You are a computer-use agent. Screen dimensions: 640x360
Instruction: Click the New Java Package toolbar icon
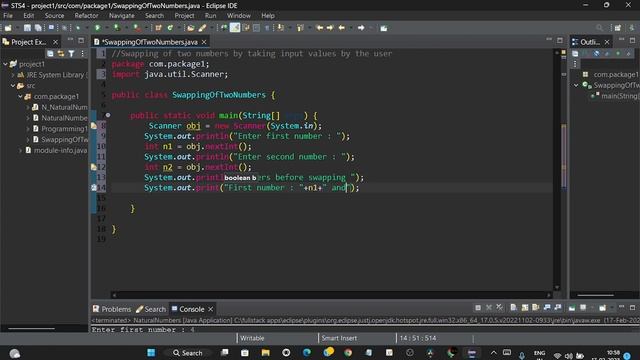pos(158,28)
